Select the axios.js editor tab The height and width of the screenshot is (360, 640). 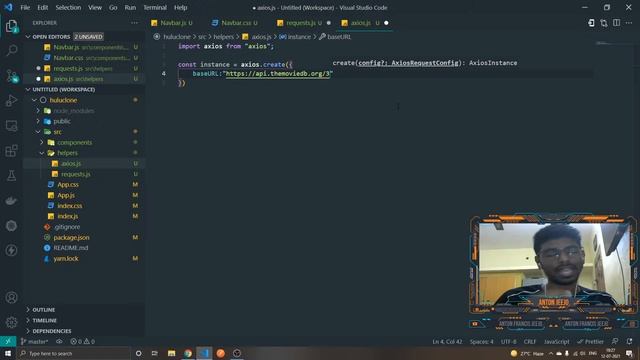365,23
